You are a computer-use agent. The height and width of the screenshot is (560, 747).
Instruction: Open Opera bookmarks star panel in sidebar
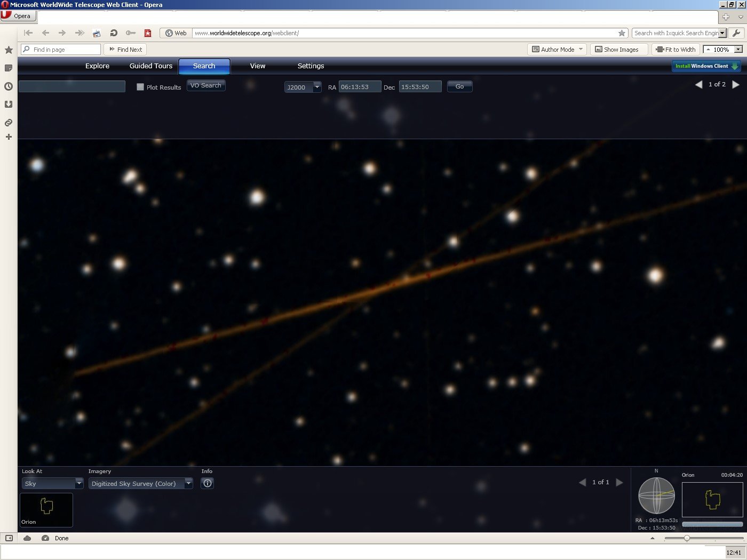click(9, 50)
